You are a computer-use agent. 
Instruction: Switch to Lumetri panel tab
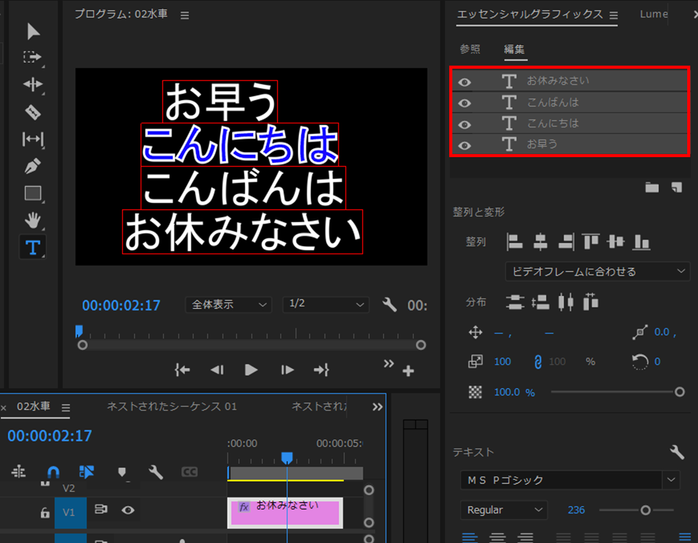pos(653,14)
